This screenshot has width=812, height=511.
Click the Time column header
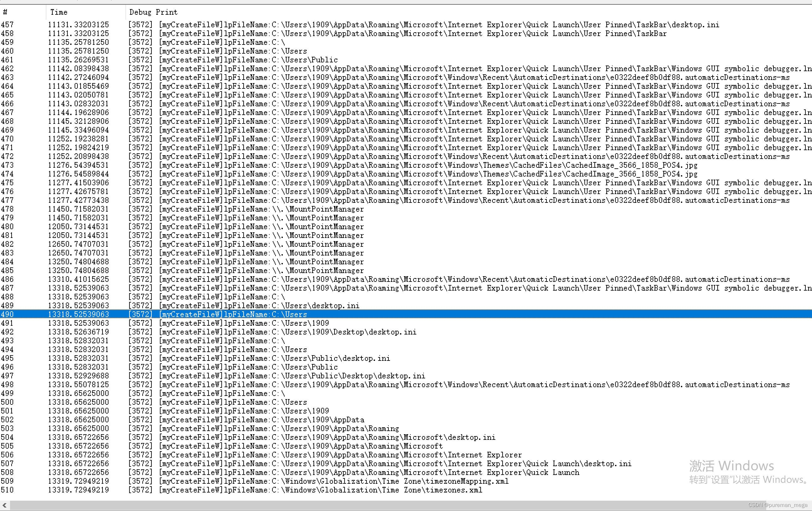coord(59,12)
